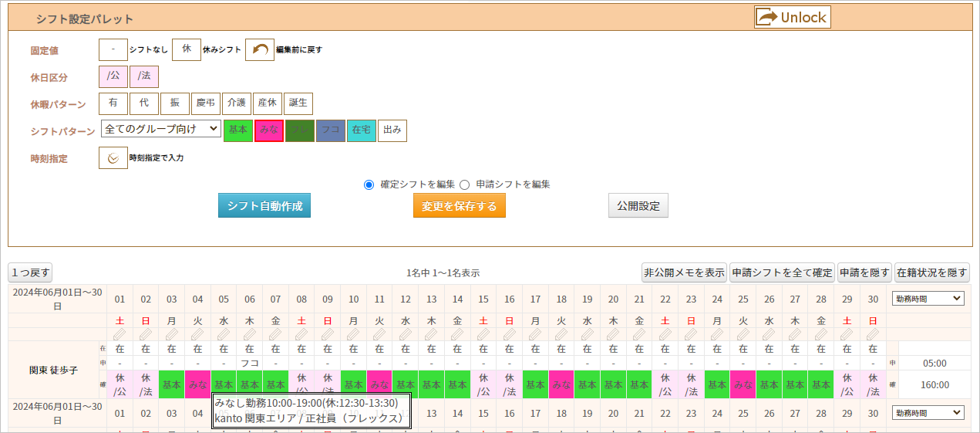This screenshot has height=433, width=980.
Task: Pick the 有 paid leave pattern
Action: pos(113,103)
